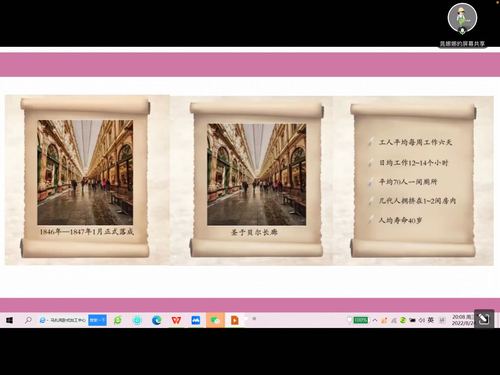Click the presenter avatar at top right
500x375 pixels.
[462, 18]
